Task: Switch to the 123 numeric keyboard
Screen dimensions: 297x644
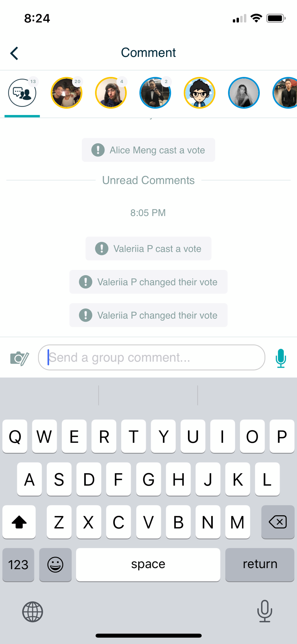Action: pyautogui.click(x=18, y=565)
